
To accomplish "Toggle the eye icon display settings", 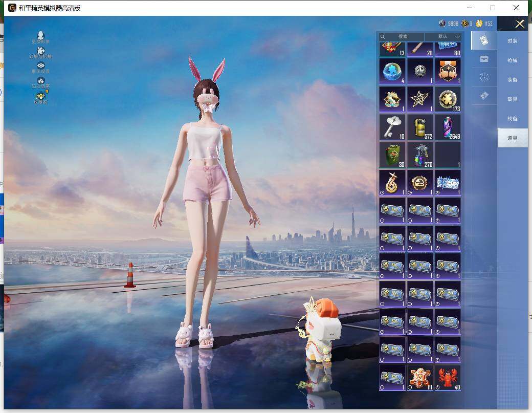I will (41, 67).
